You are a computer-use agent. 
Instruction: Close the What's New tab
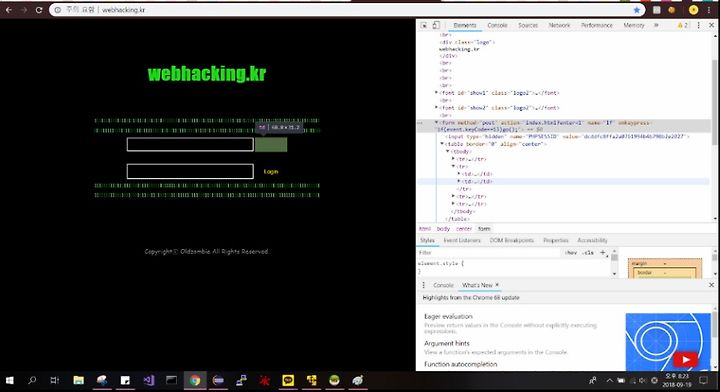tap(497, 285)
